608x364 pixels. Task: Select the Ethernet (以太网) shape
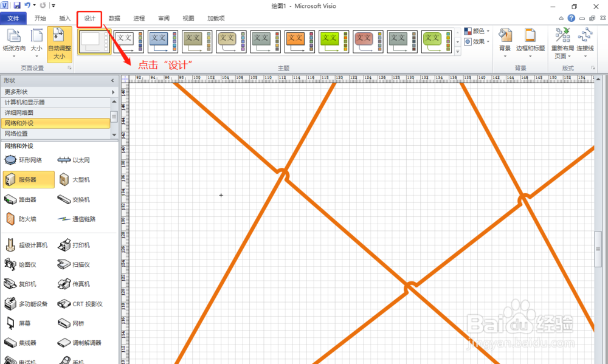click(x=74, y=160)
